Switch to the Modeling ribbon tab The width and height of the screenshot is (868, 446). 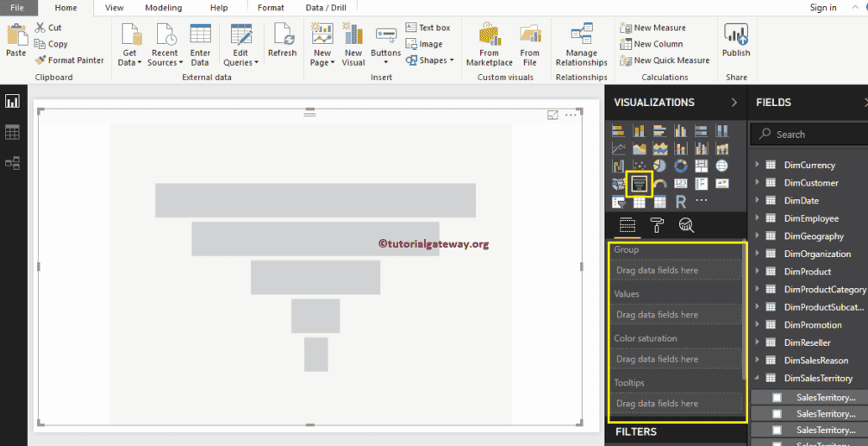163,8
